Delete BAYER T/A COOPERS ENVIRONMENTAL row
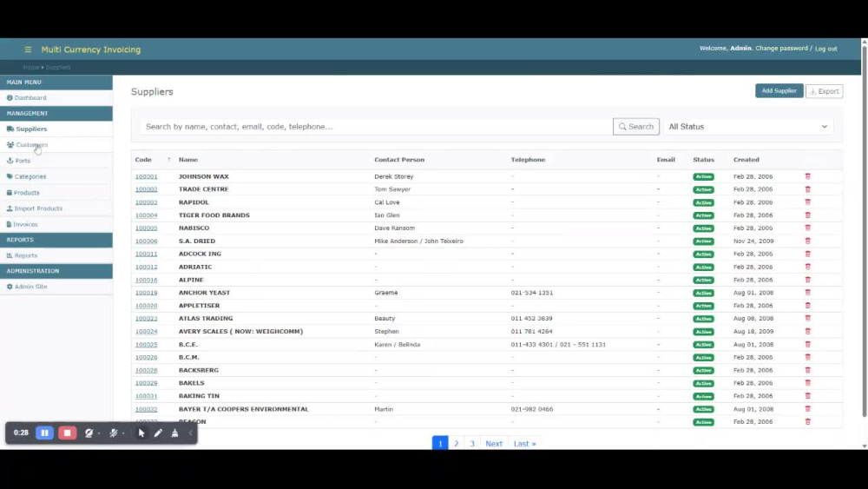The height and width of the screenshot is (489, 868). [x=807, y=409]
